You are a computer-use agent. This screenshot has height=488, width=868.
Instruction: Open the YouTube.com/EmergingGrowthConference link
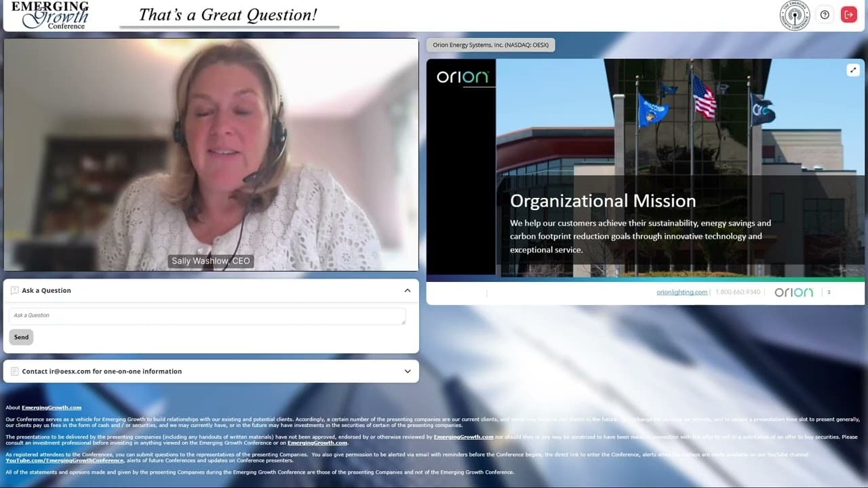click(65, 461)
